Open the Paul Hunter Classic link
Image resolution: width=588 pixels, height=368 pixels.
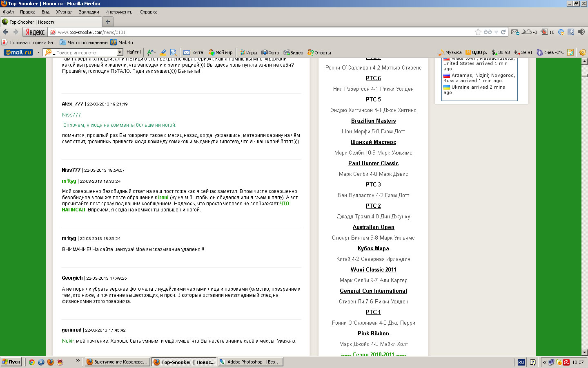coord(373,163)
